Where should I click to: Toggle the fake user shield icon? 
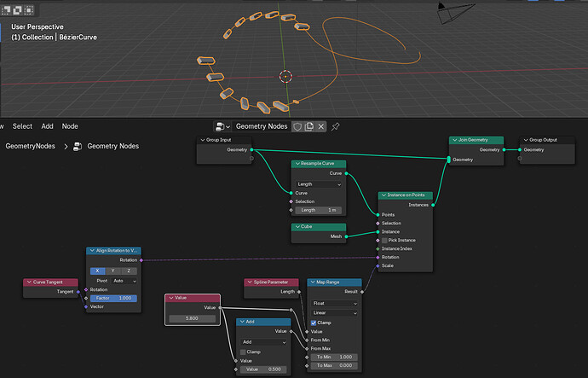tap(297, 126)
